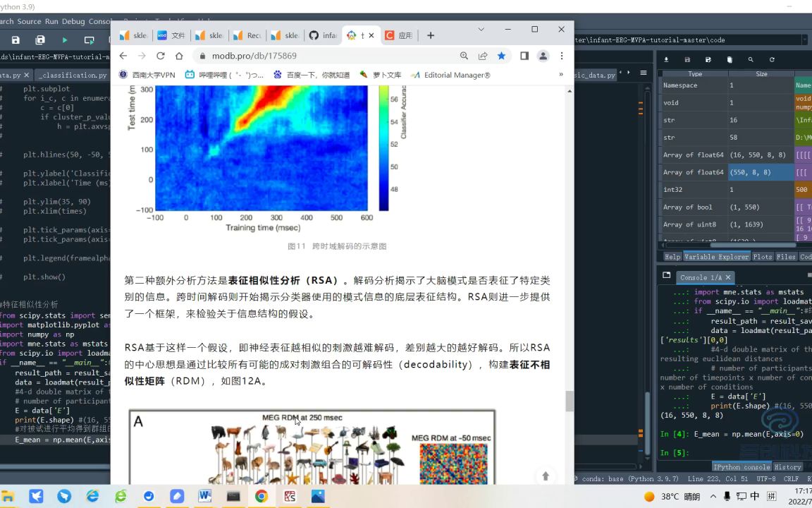This screenshot has height=508, width=812.
Task: Open the tab search chevron in Chrome
Action: [x=481, y=30]
